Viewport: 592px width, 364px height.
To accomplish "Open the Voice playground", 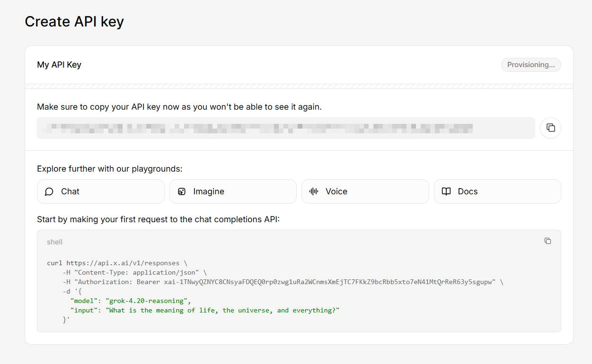I will [x=365, y=191].
